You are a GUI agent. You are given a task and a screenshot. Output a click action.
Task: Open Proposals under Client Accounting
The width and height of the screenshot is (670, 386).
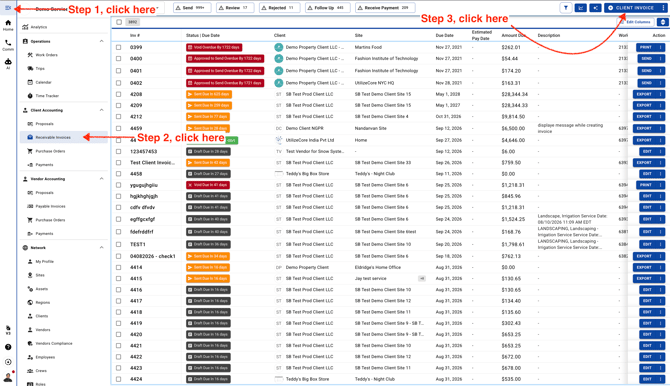coord(44,124)
